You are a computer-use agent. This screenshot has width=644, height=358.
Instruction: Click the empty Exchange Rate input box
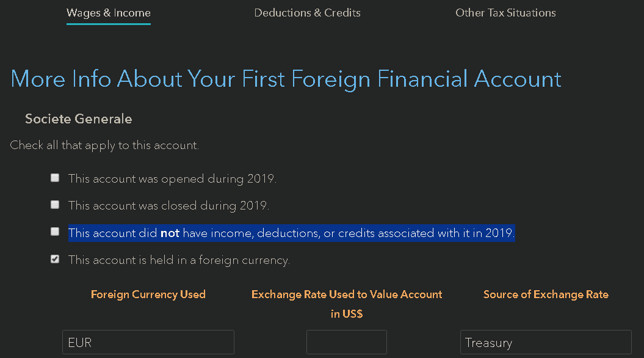click(x=346, y=342)
